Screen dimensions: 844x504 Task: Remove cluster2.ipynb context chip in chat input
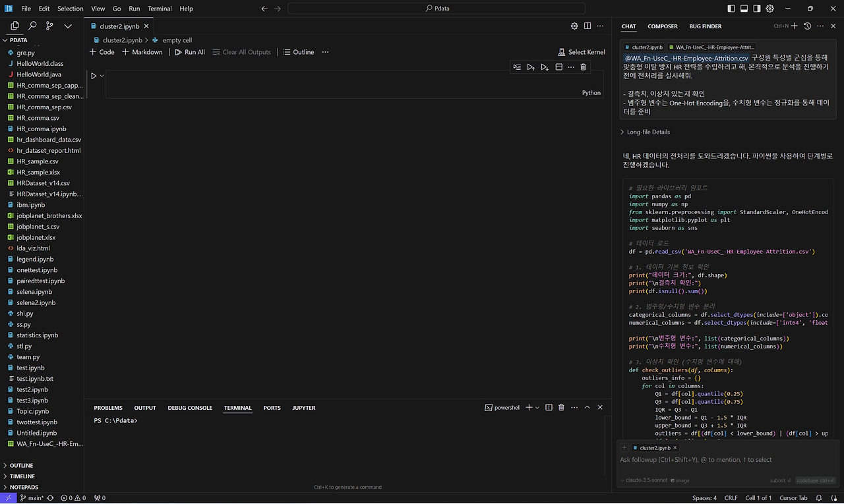click(675, 448)
